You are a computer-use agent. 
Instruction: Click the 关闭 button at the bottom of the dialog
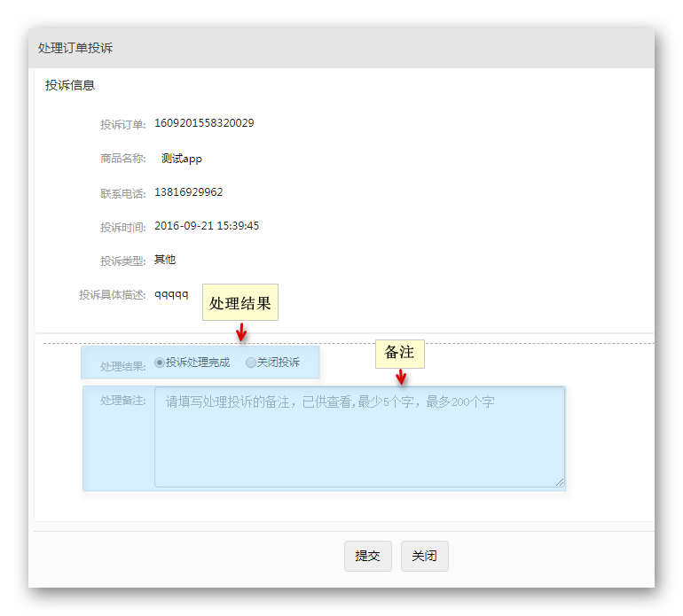point(424,556)
